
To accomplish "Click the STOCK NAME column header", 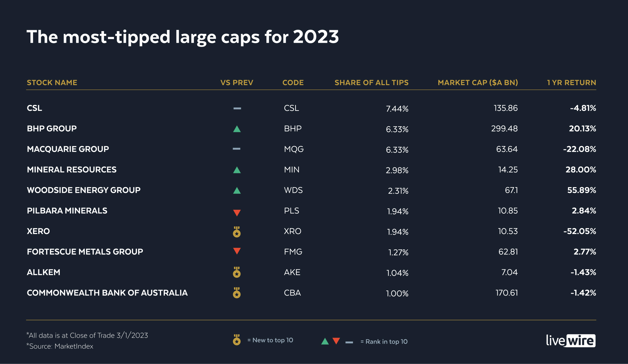I will click(x=52, y=83).
